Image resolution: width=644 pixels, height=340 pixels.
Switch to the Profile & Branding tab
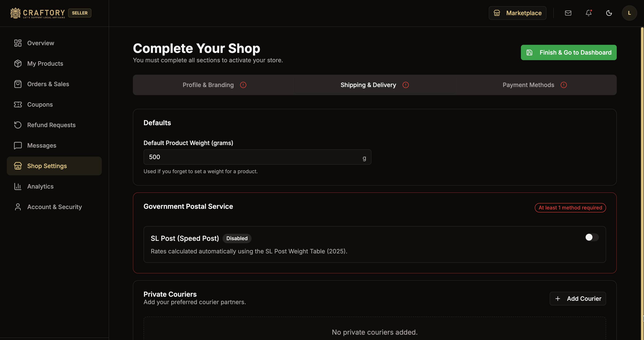coord(208,85)
